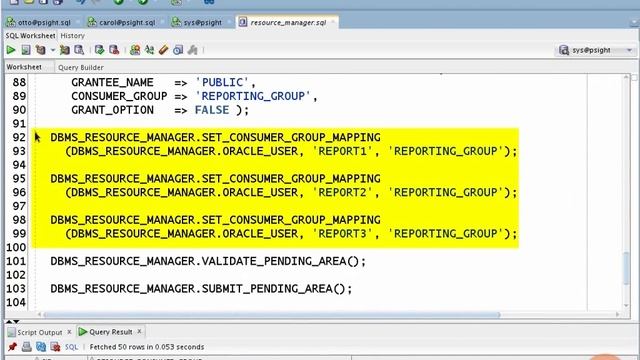Click the Rollback icon
Viewport: 640px width, 360px height.
[114, 50]
